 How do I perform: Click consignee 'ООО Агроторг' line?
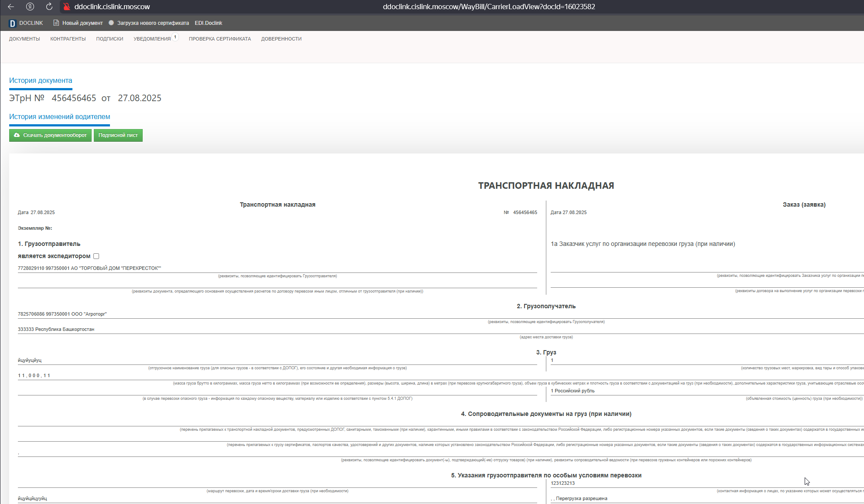tap(62, 314)
